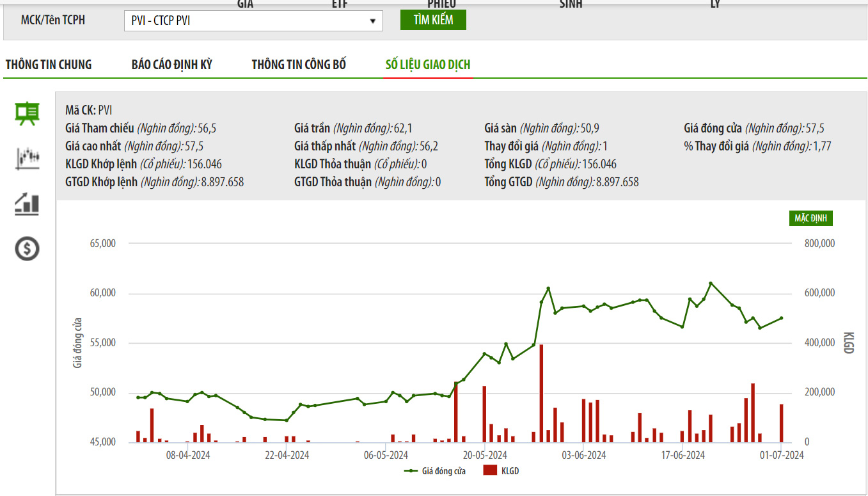Click the last closing price point at 01-07-2024
The image size is (868, 496).
(781, 318)
